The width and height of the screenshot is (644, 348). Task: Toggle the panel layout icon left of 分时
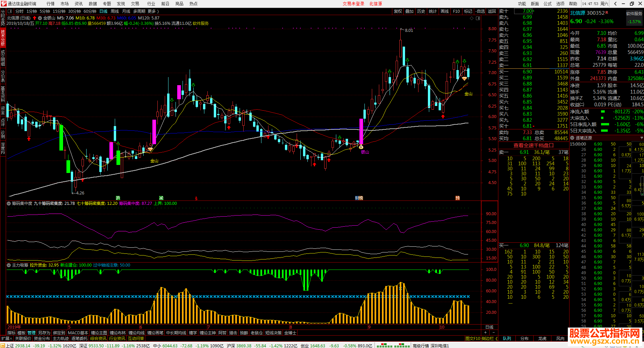coord(10,11)
